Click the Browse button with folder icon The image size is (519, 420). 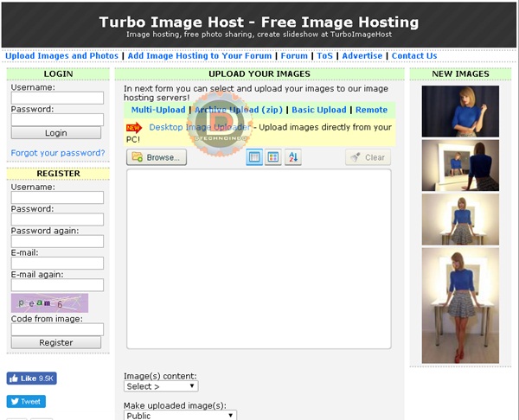pos(157,157)
